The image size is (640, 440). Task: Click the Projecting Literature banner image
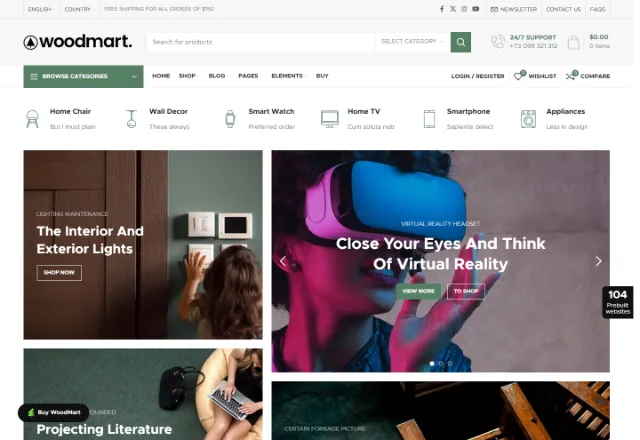click(x=143, y=394)
